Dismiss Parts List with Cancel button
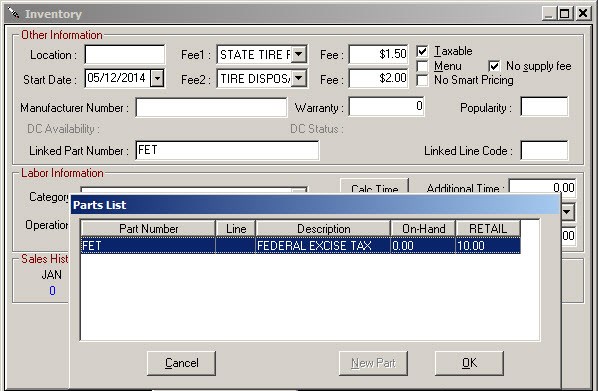 tap(182, 363)
